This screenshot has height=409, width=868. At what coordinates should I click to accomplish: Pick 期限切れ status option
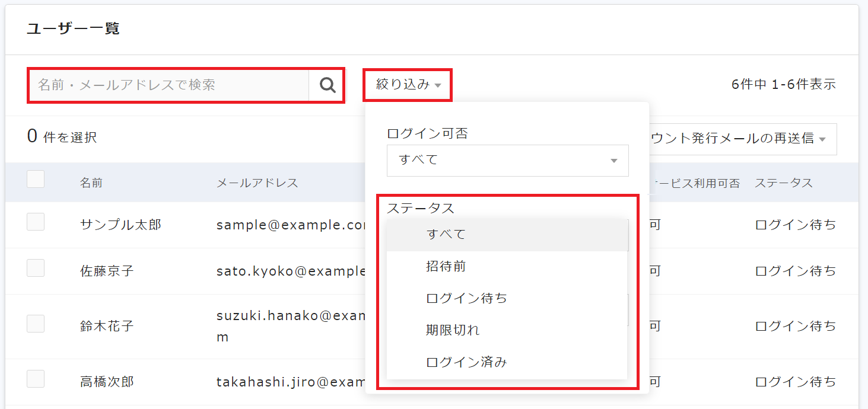click(507, 331)
